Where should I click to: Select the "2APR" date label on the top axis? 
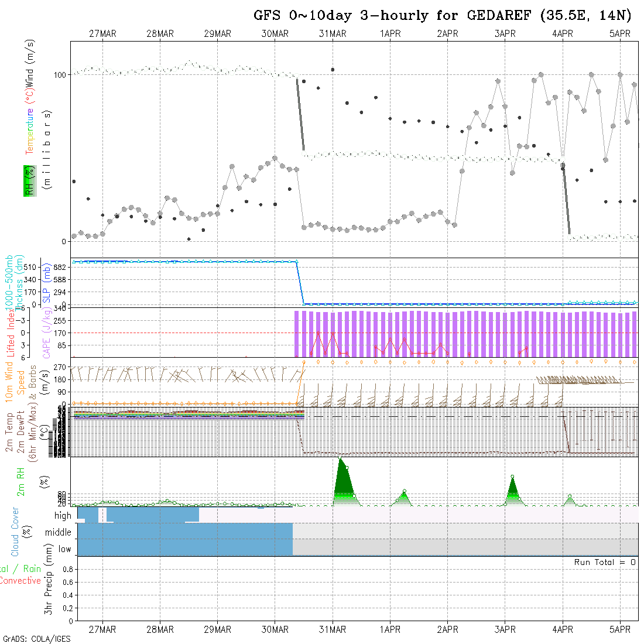(448, 34)
